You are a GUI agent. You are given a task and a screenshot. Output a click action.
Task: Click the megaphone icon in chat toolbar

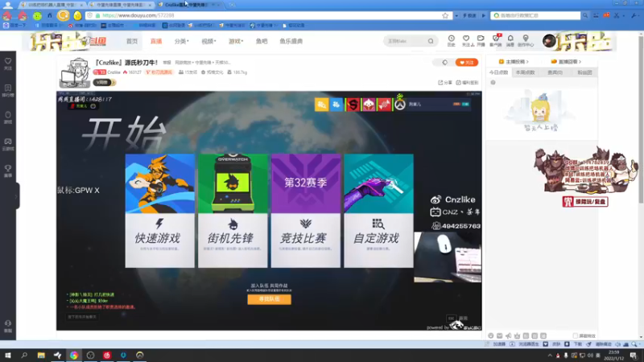point(509,335)
